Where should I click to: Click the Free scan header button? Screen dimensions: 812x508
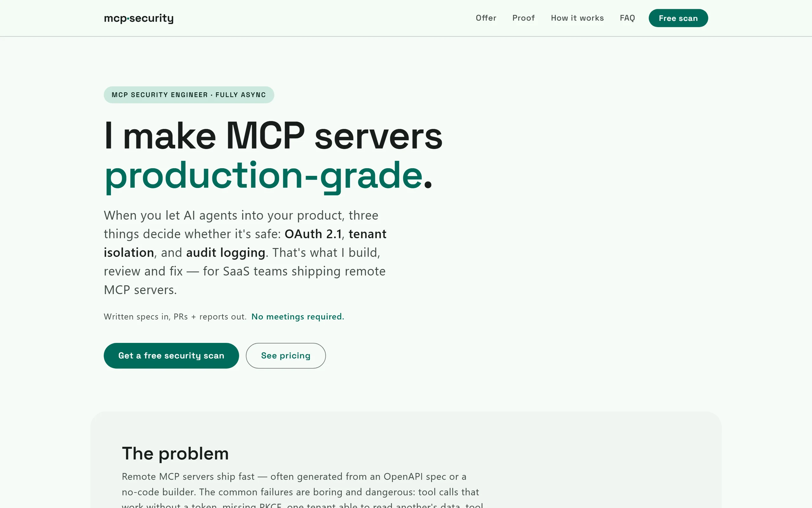678,18
